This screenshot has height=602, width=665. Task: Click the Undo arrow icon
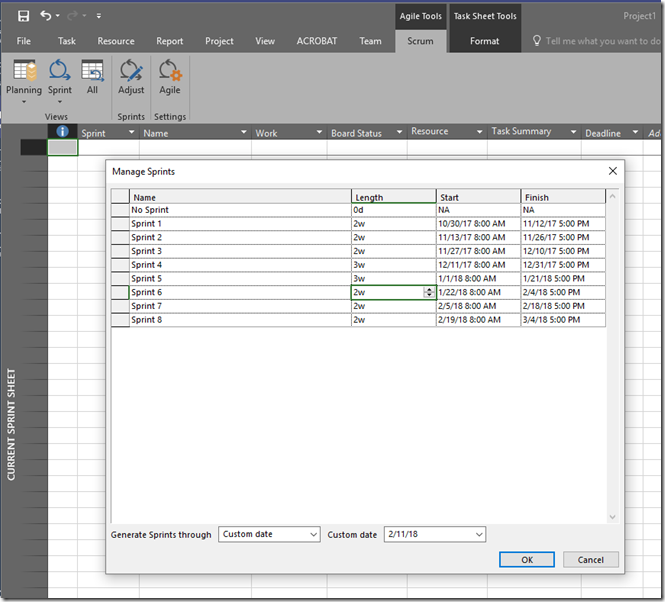(x=46, y=16)
